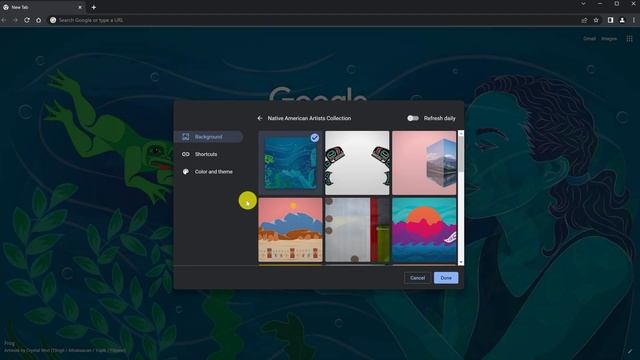Select the pink background with cube thumbnail
This screenshot has height=360, width=640.
pyautogui.click(x=424, y=163)
